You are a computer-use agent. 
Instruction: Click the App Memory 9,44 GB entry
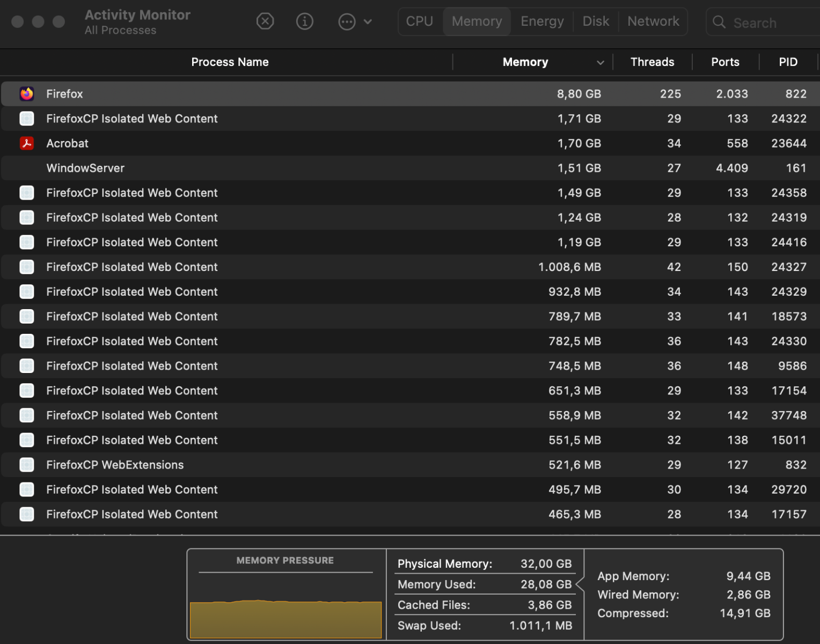tap(684, 576)
